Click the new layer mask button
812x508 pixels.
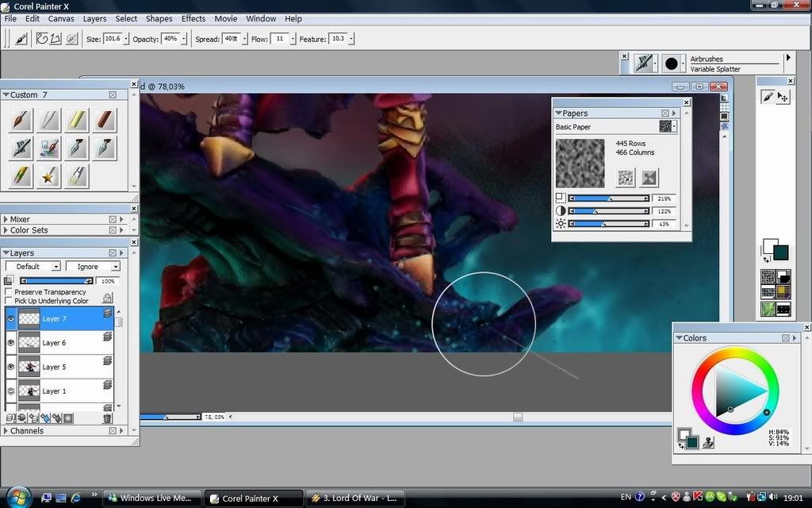click(68, 418)
